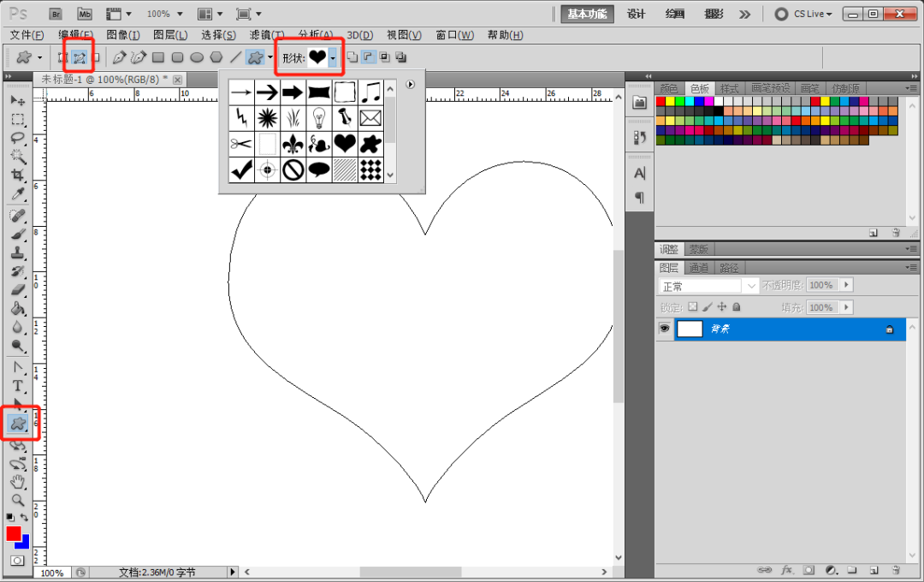Click the zoom percentage field in status bar
The width and height of the screenshot is (924, 582).
coord(52,573)
